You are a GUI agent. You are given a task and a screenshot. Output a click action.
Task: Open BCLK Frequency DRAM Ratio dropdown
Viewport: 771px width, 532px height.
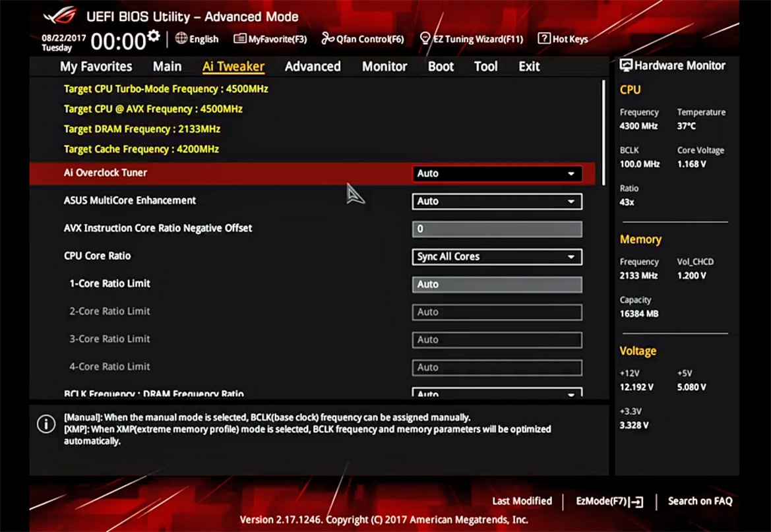(497, 393)
